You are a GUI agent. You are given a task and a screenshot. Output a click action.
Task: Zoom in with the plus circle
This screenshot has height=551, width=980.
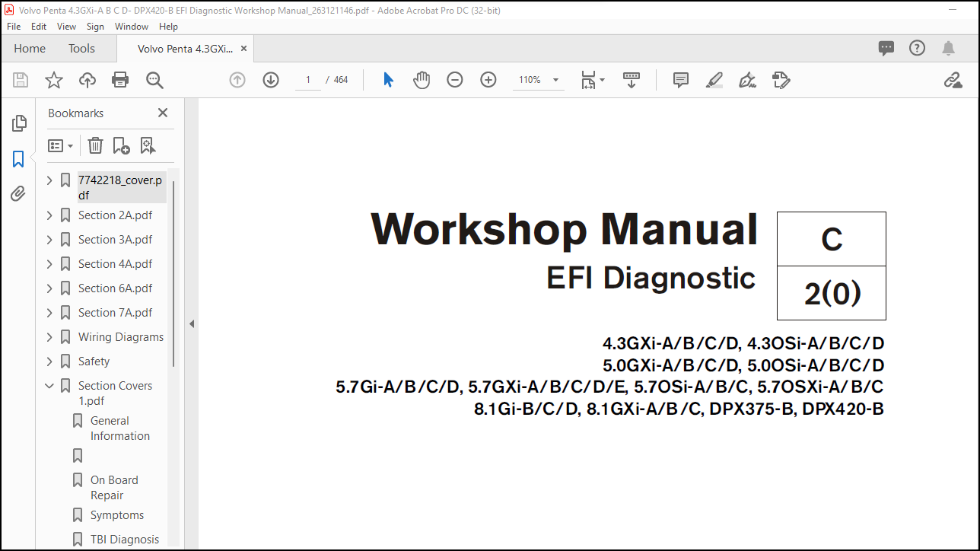coord(488,80)
